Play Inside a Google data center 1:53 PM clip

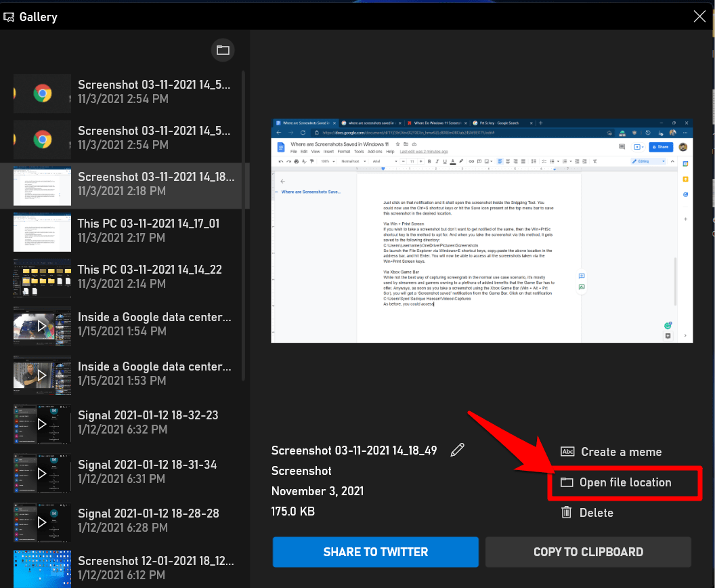pos(42,374)
